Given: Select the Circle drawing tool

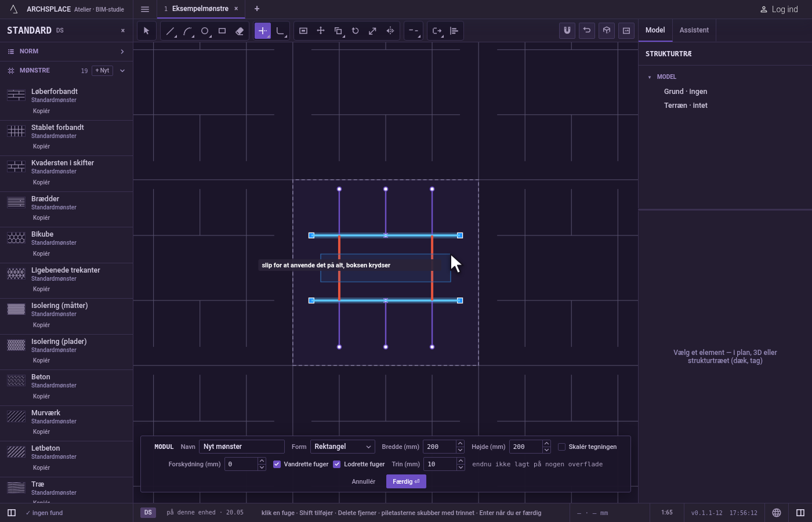Looking at the screenshot, I should pos(205,31).
